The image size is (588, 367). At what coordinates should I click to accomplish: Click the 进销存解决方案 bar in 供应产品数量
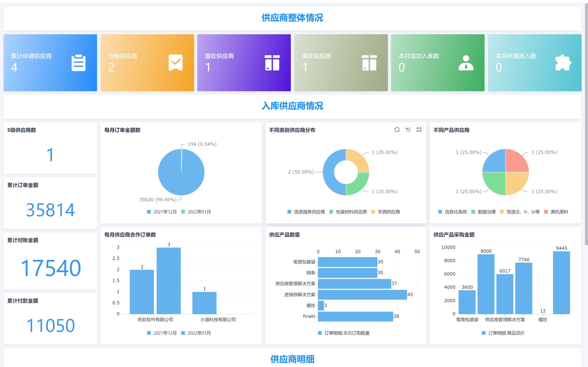pyautogui.click(x=362, y=295)
